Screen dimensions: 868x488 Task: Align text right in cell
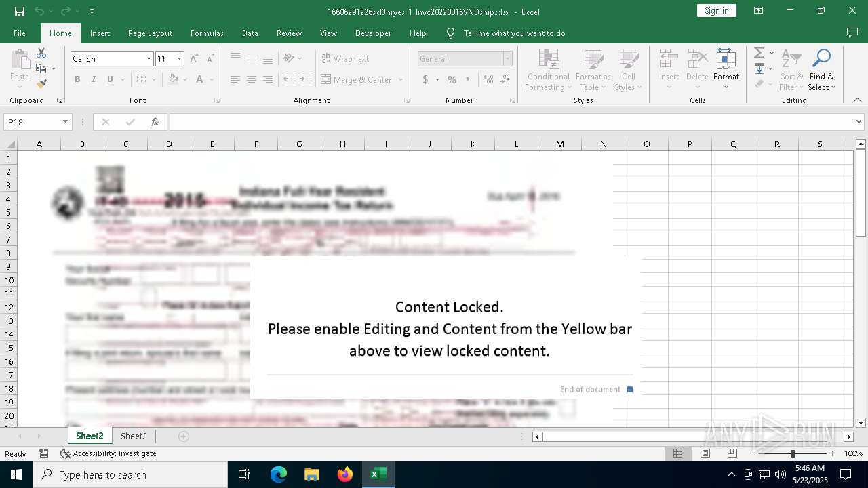[268, 79]
